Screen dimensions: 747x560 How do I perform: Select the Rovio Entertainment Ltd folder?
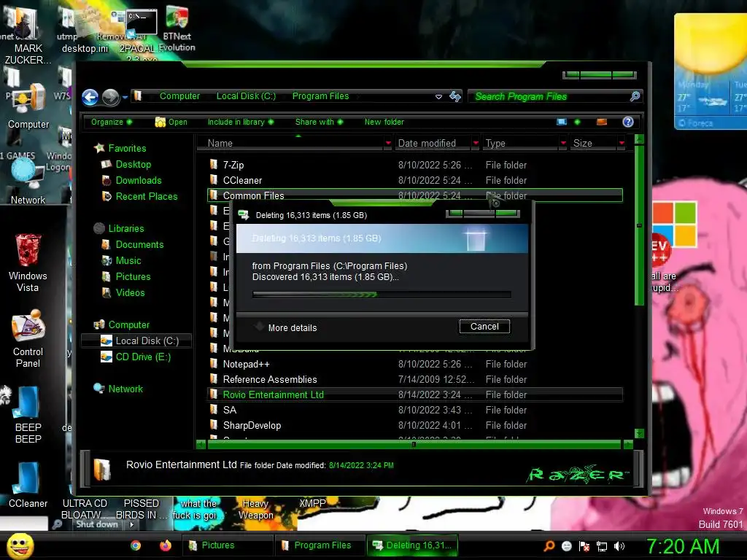(x=415, y=394)
